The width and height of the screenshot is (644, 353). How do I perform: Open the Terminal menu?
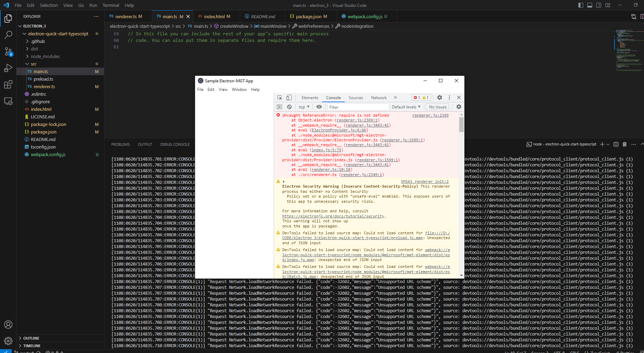pyautogui.click(x=111, y=5)
